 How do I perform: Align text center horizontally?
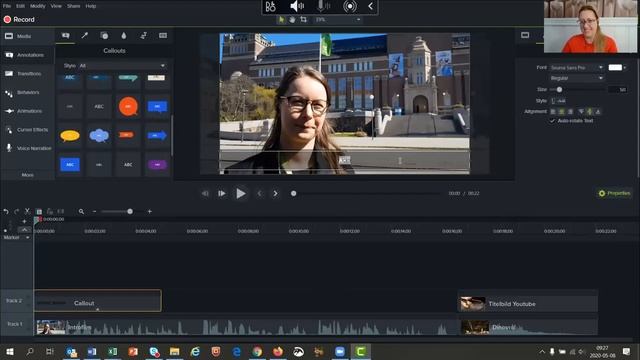tap(562, 111)
